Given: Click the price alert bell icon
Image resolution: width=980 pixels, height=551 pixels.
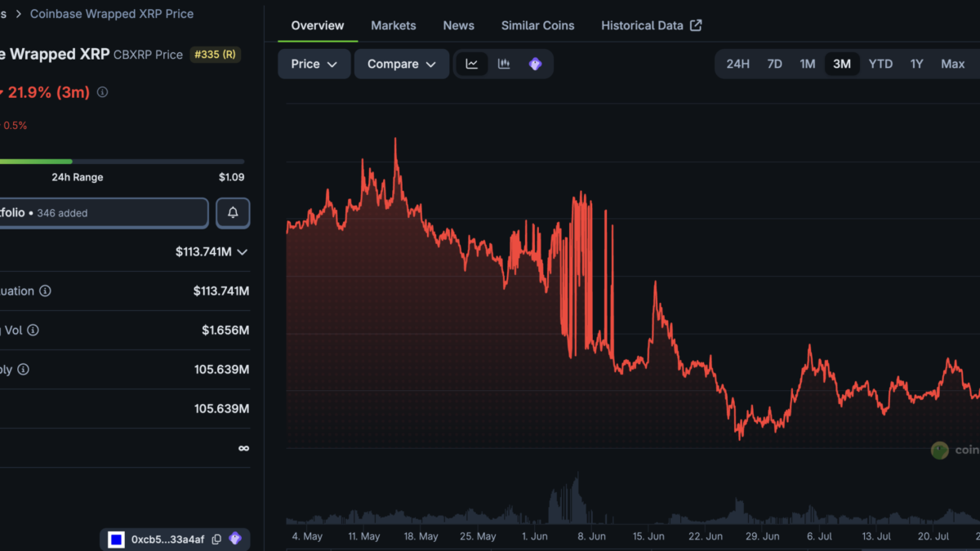Looking at the screenshot, I should coord(233,213).
